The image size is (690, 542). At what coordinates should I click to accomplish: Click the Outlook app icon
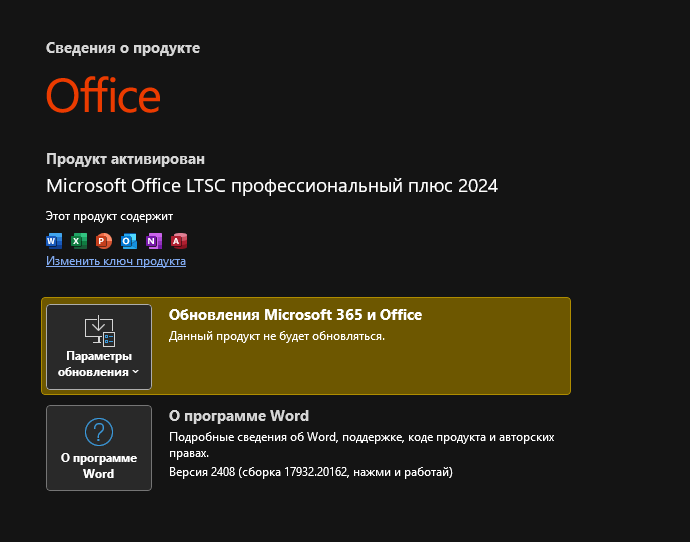click(x=129, y=241)
